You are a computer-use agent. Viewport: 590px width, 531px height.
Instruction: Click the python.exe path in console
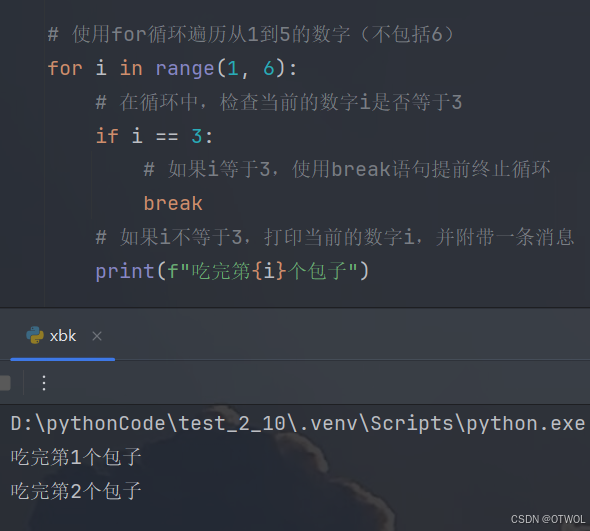(x=298, y=423)
